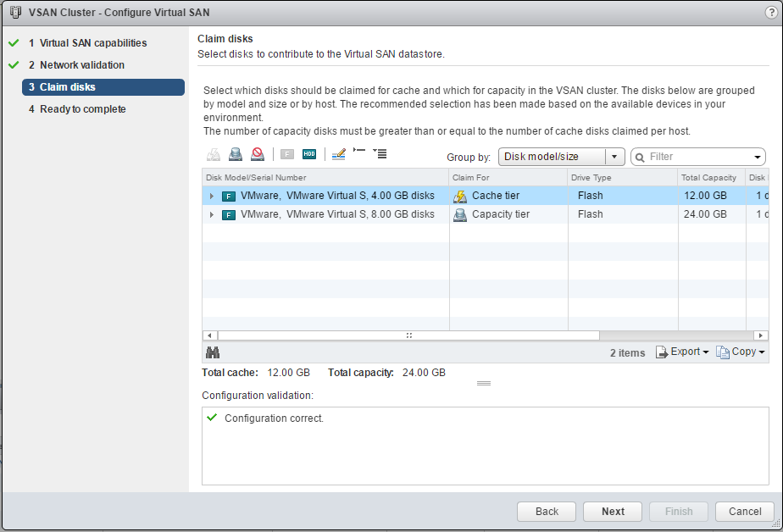
Task: Sort by Total Capacity column header
Action: pyautogui.click(x=712, y=178)
